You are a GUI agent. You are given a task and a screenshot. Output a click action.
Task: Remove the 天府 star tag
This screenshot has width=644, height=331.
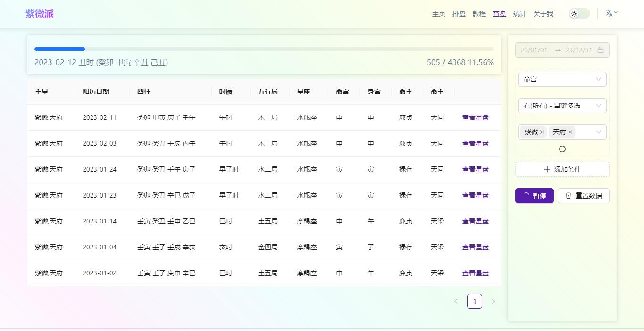pyautogui.click(x=570, y=132)
